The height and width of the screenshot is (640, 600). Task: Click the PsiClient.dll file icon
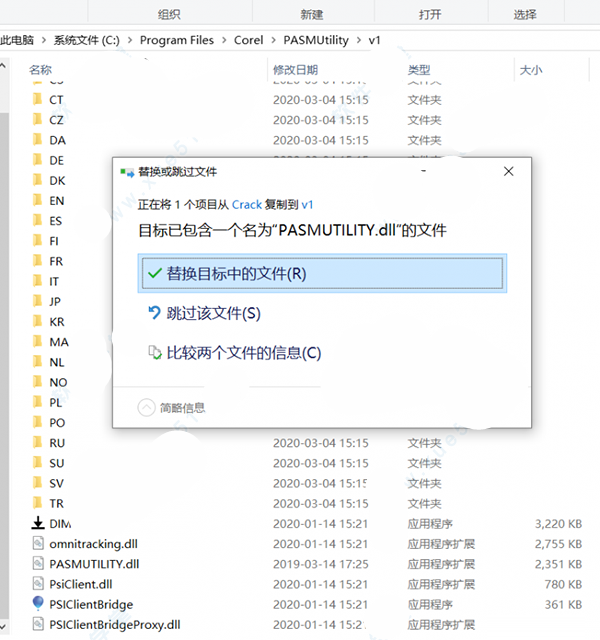click(x=38, y=584)
